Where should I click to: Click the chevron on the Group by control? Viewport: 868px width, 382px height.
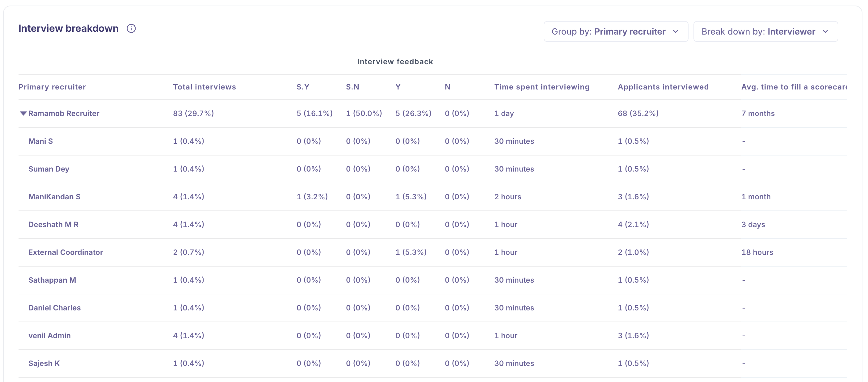[676, 32]
